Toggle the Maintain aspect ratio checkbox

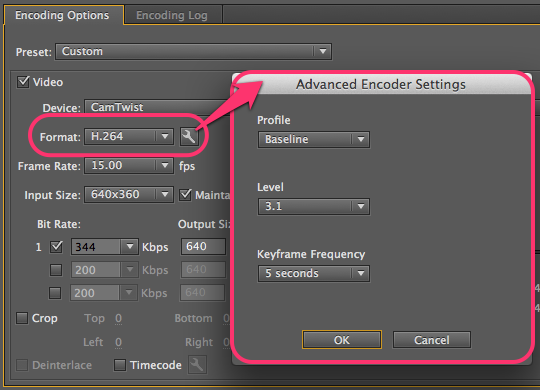point(185,195)
